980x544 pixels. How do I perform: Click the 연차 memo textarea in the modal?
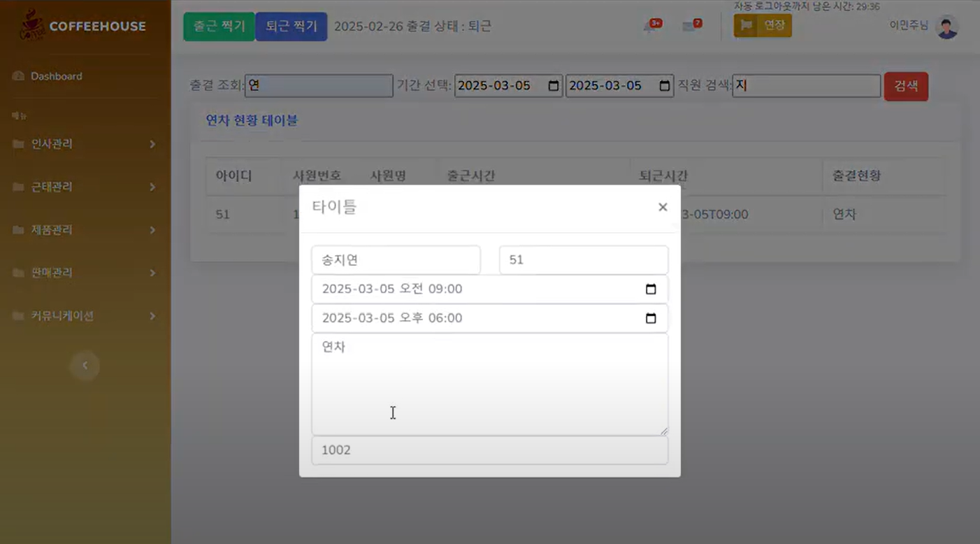pos(489,383)
